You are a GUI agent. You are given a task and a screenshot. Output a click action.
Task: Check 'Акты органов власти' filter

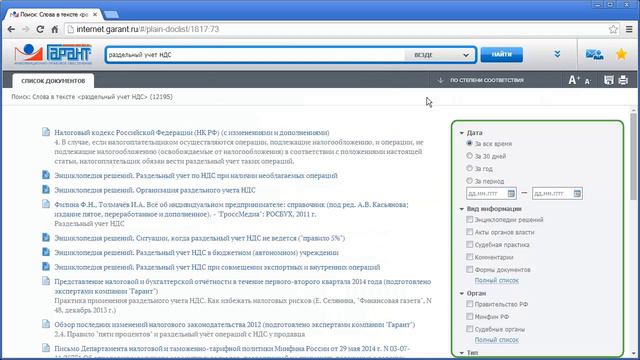point(469,232)
